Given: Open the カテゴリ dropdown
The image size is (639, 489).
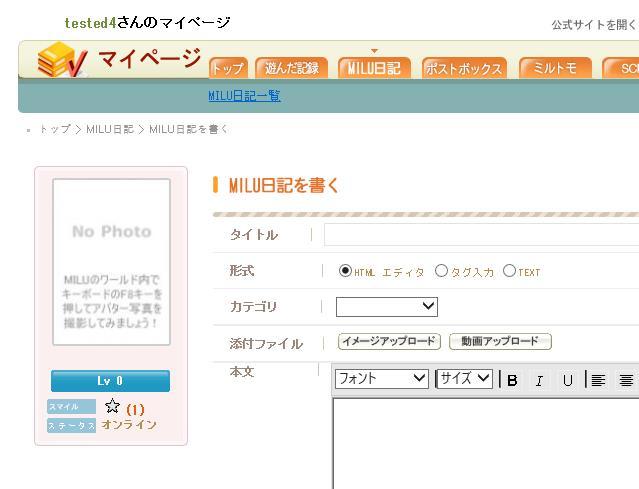Looking at the screenshot, I should pyautogui.click(x=386, y=307).
